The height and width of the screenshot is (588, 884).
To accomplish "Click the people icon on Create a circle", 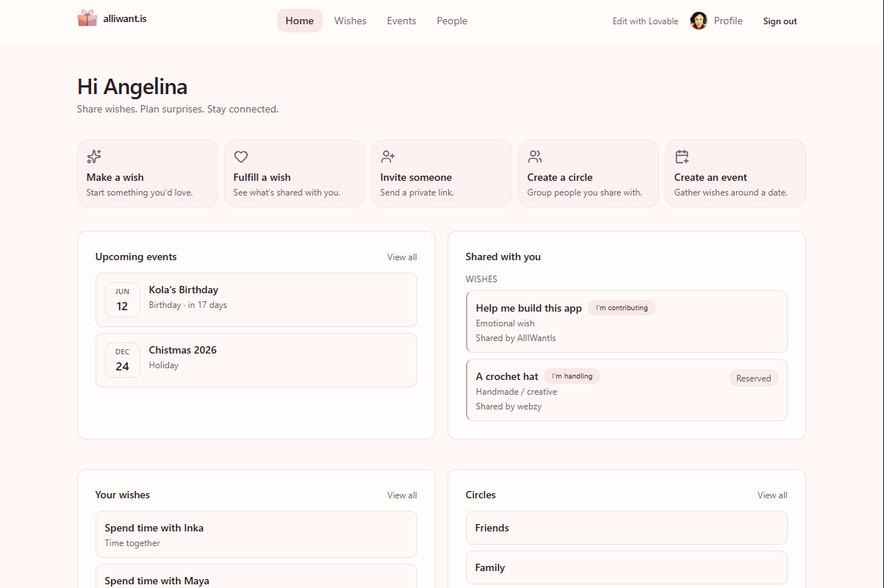I will click(x=535, y=157).
